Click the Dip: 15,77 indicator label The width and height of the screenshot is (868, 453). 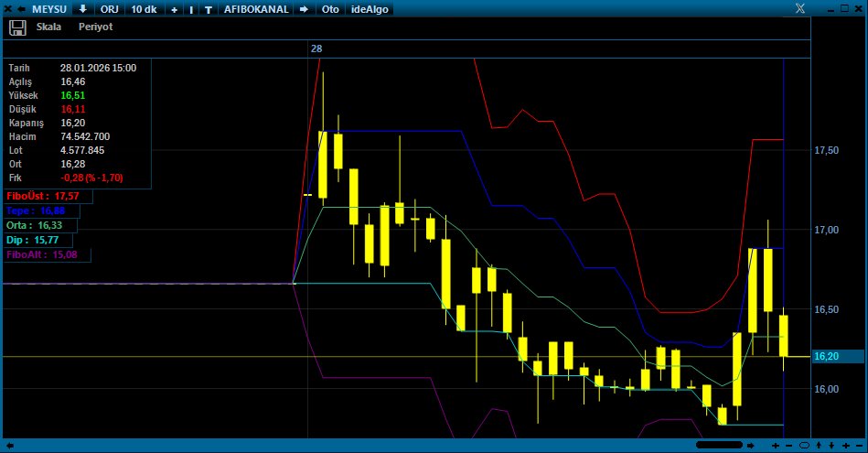tap(38, 240)
